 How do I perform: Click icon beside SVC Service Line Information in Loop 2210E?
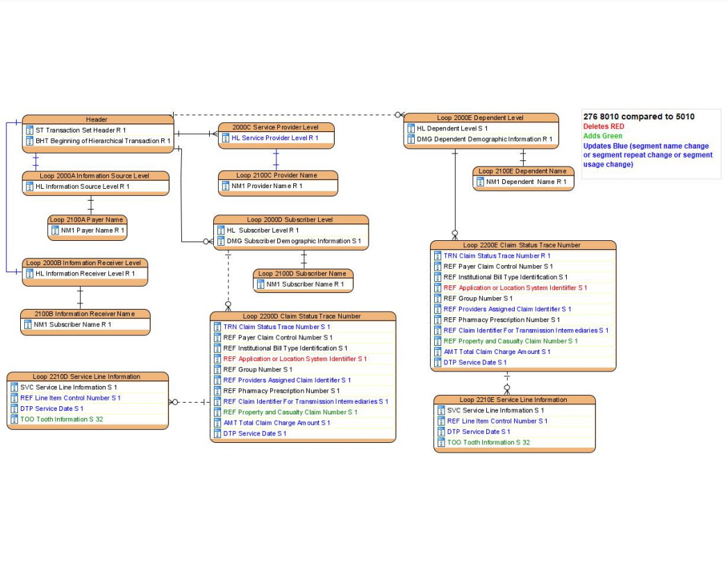point(440,410)
